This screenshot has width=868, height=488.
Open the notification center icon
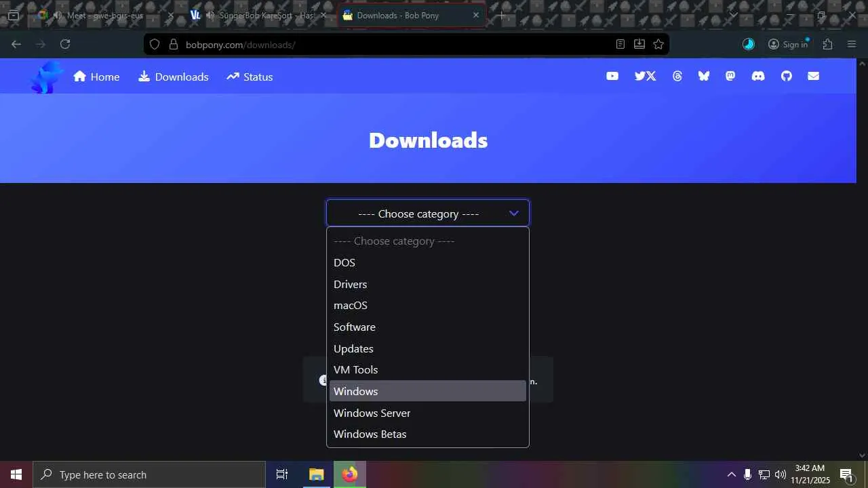846,474
